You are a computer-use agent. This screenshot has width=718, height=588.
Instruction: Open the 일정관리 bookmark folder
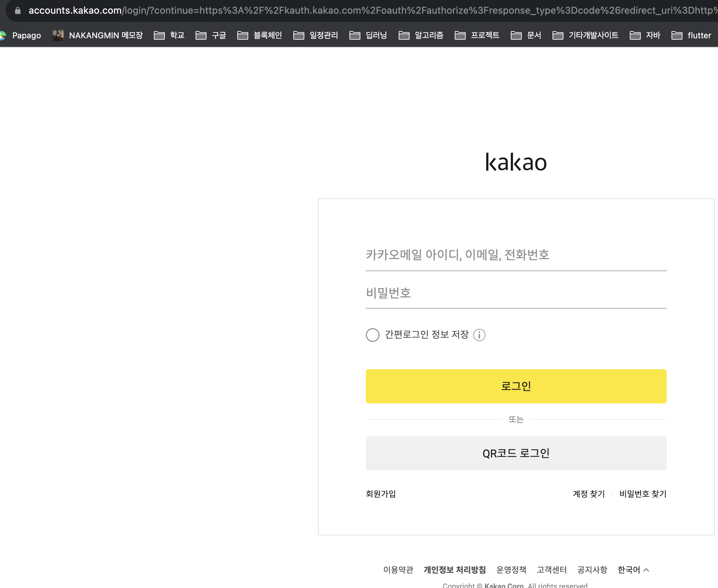point(316,35)
